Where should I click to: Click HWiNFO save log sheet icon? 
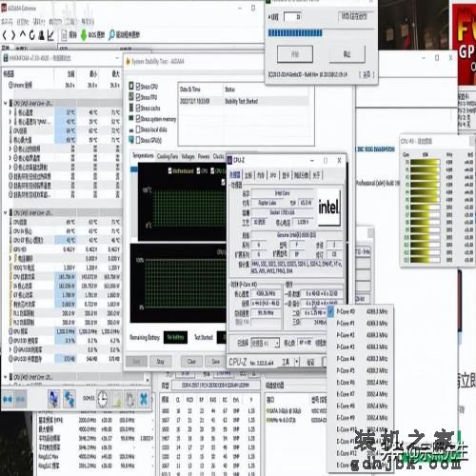coord(116,399)
